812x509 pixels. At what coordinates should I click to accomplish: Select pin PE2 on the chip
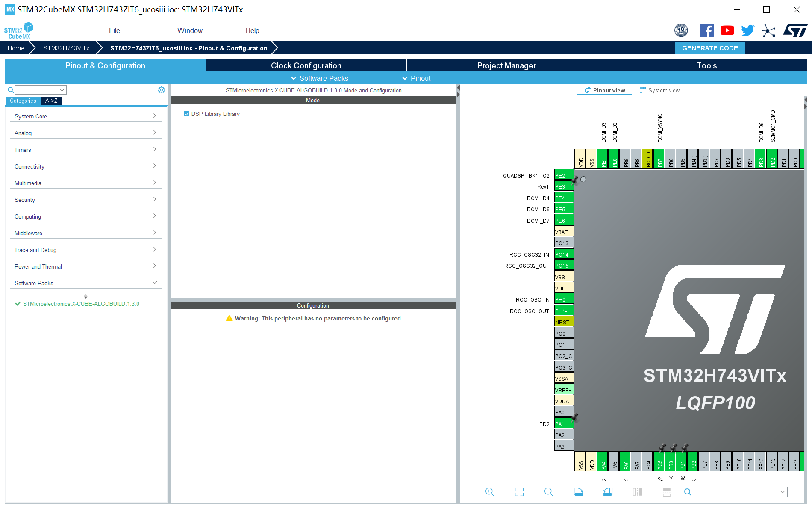tap(564, 175)
